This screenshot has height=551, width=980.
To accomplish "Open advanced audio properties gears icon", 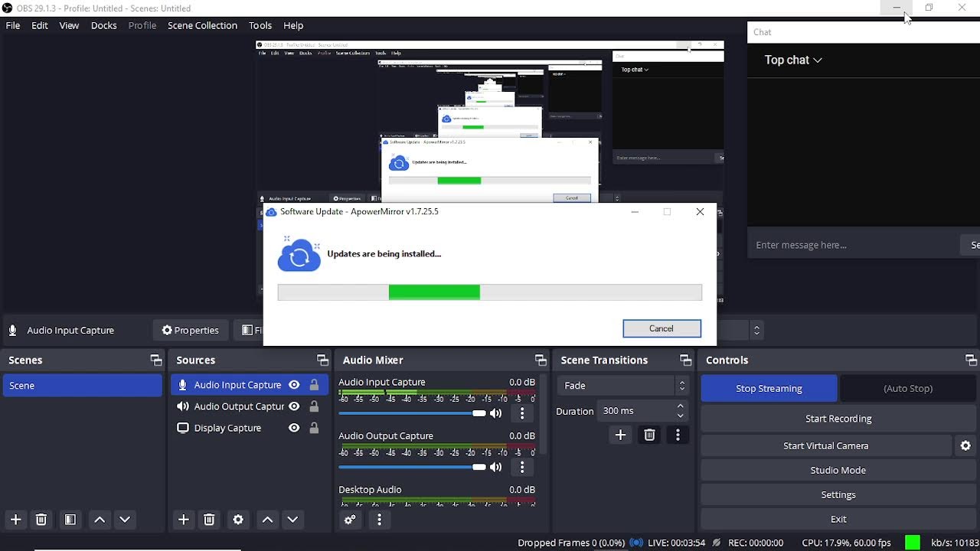I will (350, 520).
